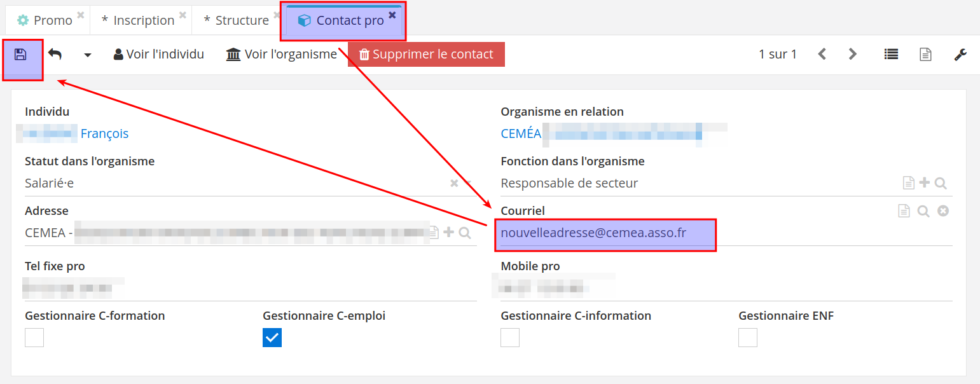Go to next record chevron
The image size is (980, 384).
coord(853,54)
